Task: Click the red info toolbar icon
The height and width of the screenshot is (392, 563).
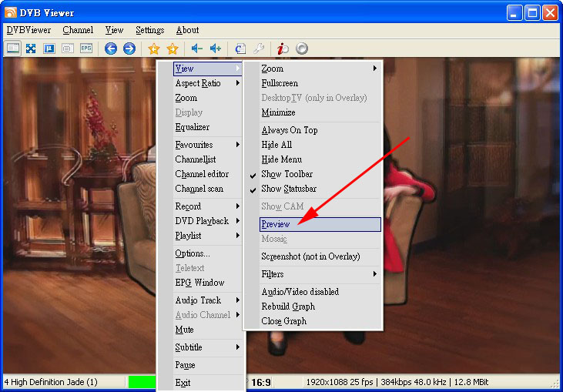Action: (x=283, y=49)
